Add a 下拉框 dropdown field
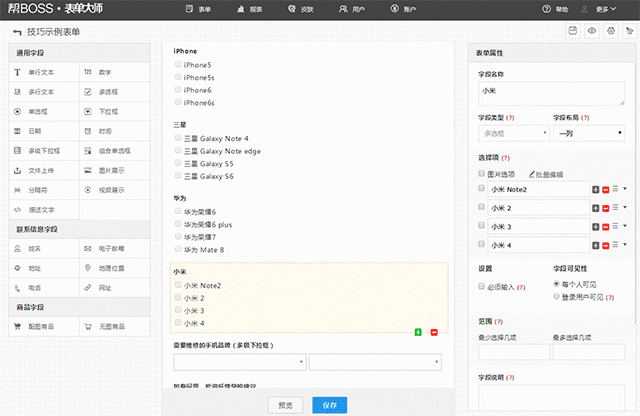Image resolution: width=640 pixels, height=416 pixels. pyautogui.click(x=115, y=111)
